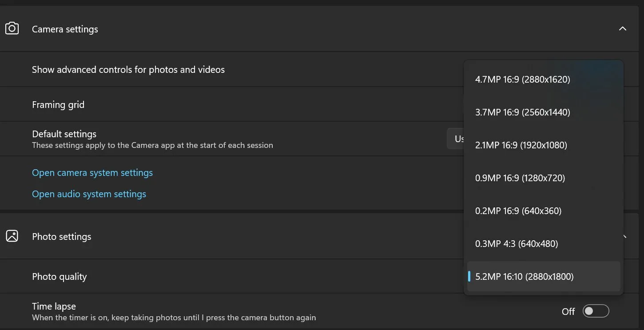Click the Camera settings camera icon
The height and width of the screenshot is (330, 644).
[12, 29]
